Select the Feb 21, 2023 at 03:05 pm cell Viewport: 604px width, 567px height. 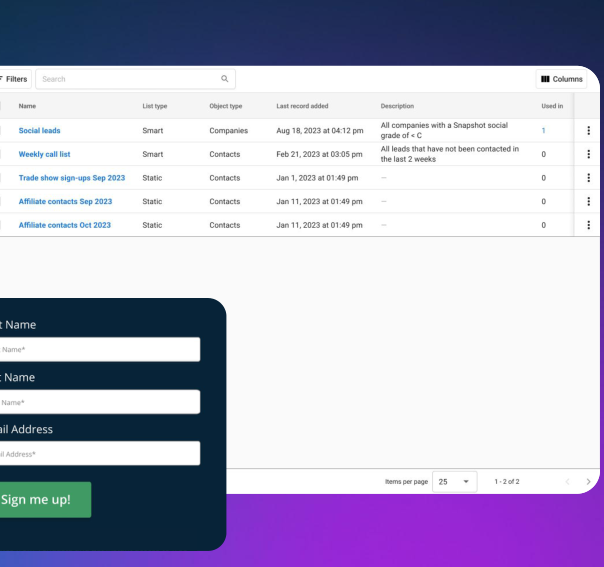point(319,154)
